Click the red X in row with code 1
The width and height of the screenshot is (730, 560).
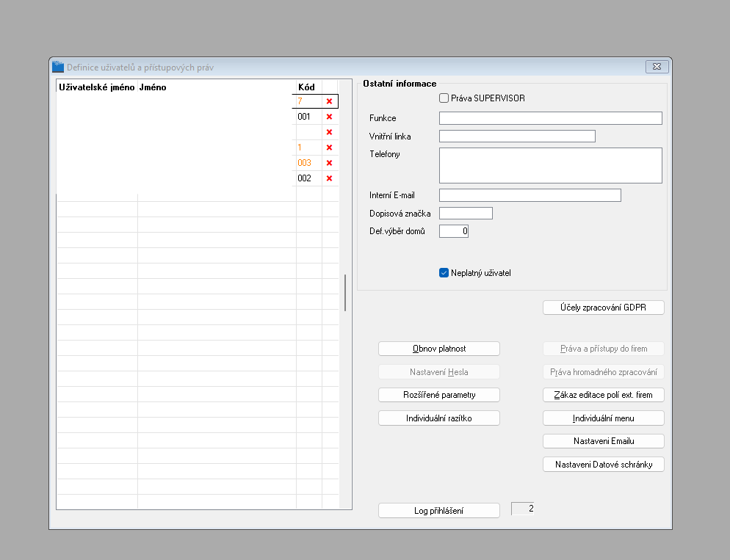click(x=329, y=148)
